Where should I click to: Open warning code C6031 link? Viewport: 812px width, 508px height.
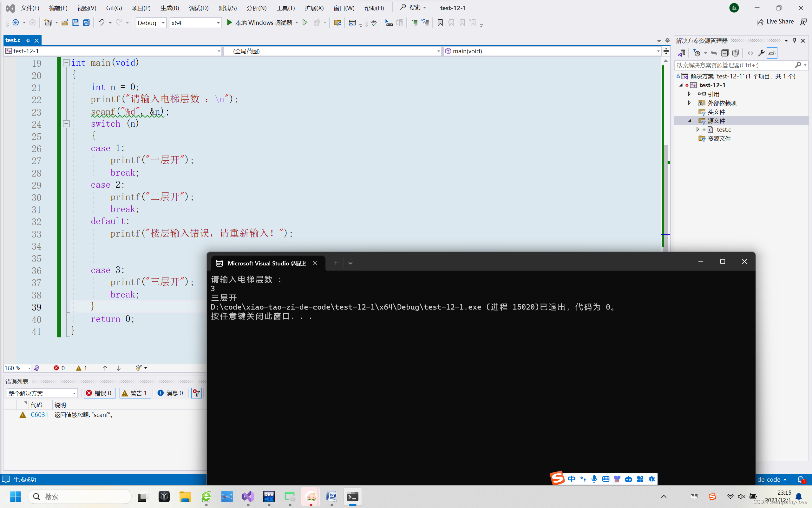pos(39,415)
